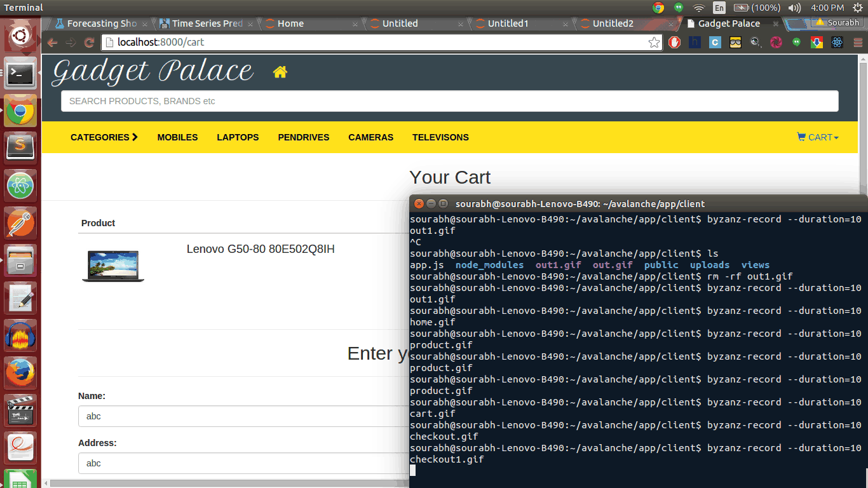The image size is (868, 488).
Task: Focus the Address input field
Action: click(244, 463)
